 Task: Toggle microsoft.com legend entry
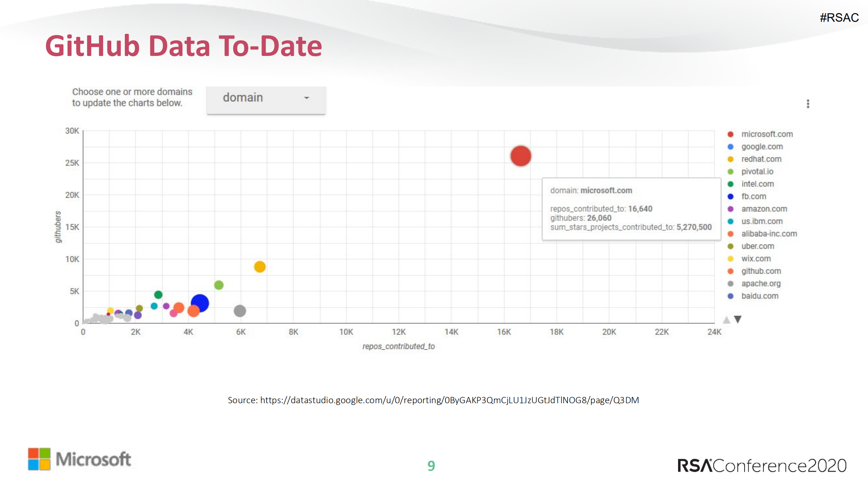[767, 134]
